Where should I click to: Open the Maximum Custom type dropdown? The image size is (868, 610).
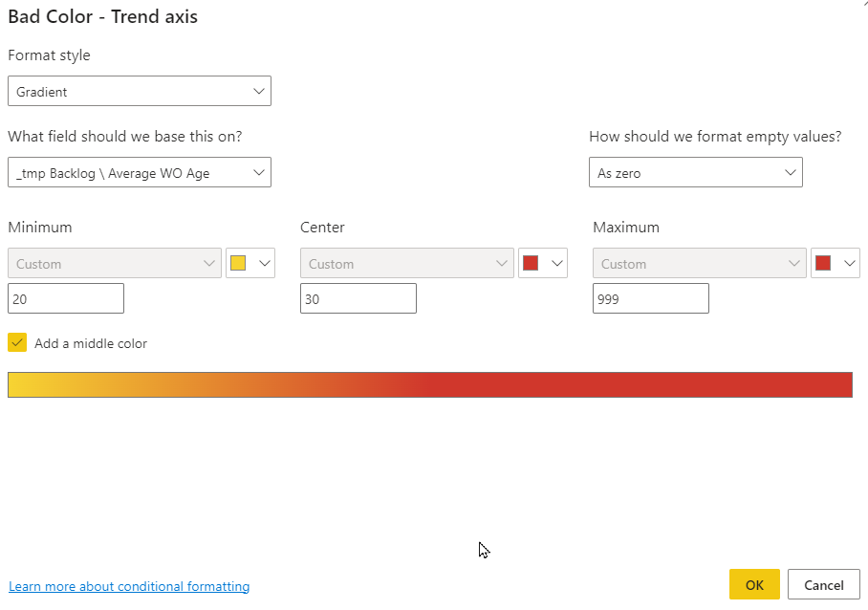[700, 264]
